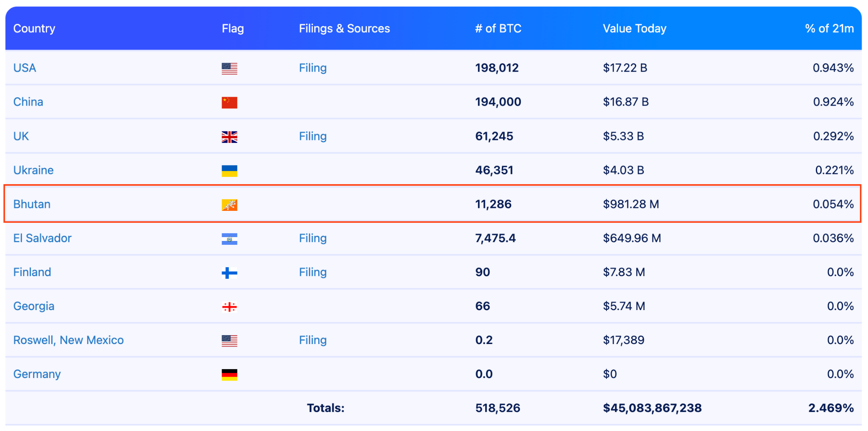Select the Roswell, New Mexico link
868x431 pixels.
click(68, 340)
